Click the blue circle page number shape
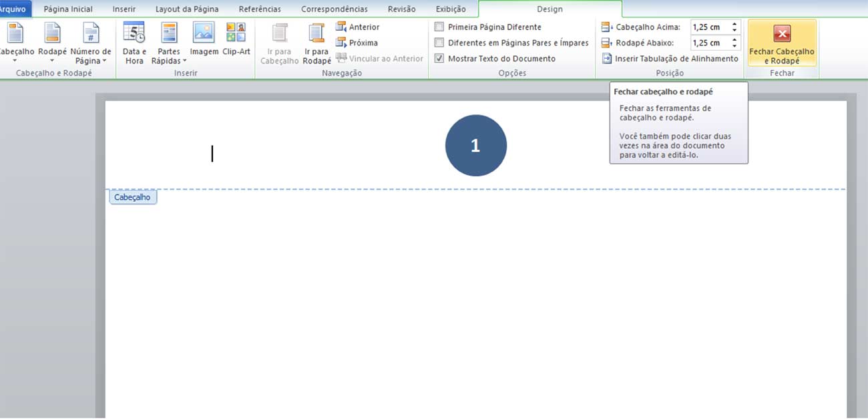Viewport: 868px width, 419px height. (x=476, y=146)
